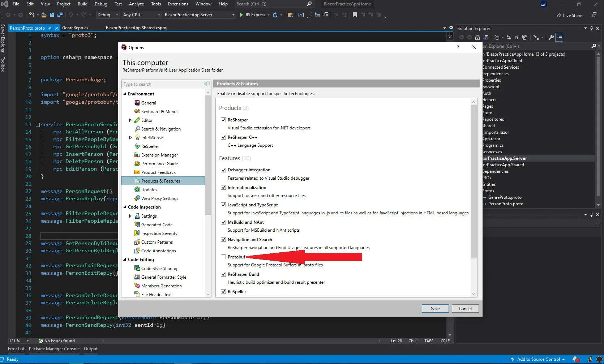
Task: Open the Any CPU platform dropdown
Action: pos(141,15)
